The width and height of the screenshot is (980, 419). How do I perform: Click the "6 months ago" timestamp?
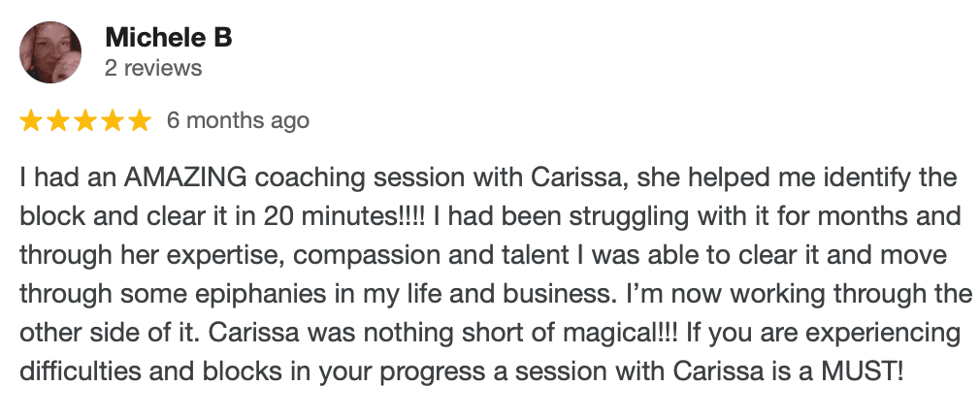(238, 121)
